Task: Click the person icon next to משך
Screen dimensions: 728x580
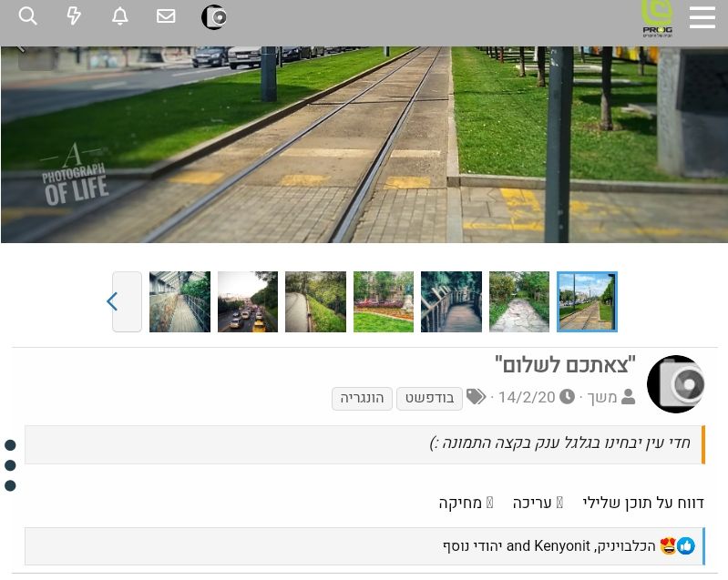Action: tap(628, 397)
